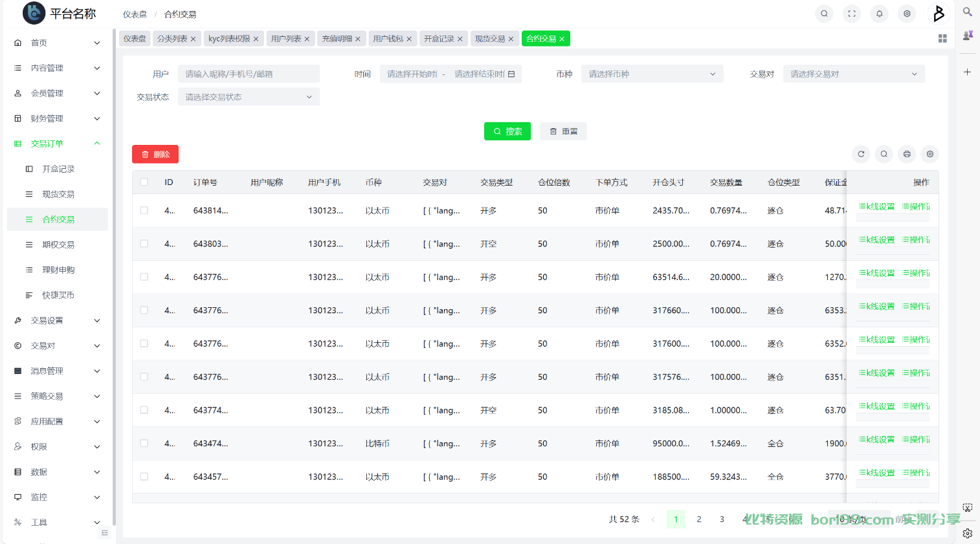Check the row with order 643774...
Screen dimensions: 980x544
[x=144, y=410]
